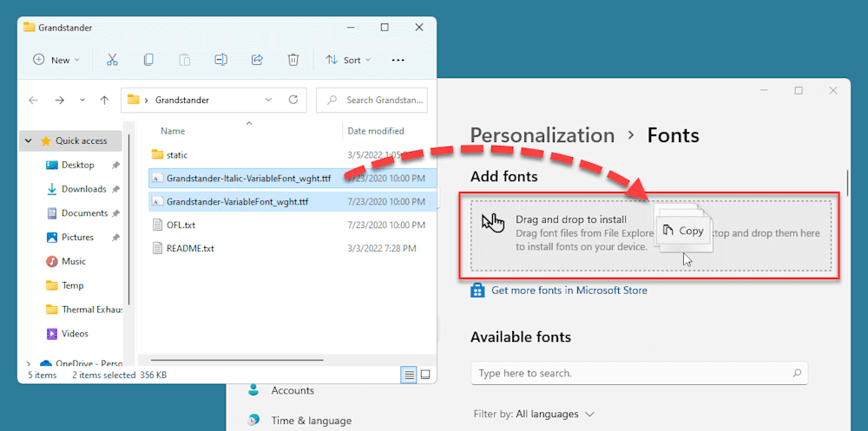This screenshot has height=431, width=868.
Task: Click the Delete trash icon in Explorer
Action: coord(293,60)
